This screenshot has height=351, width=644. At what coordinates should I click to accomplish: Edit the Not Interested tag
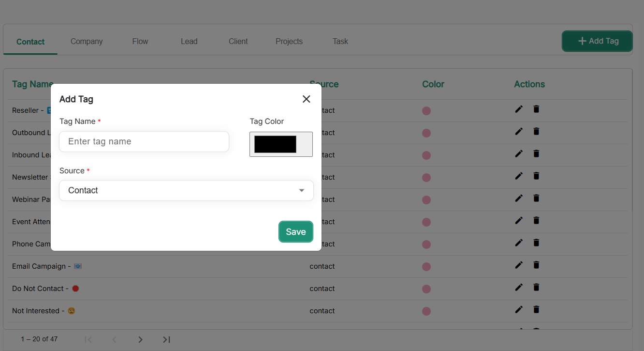(519, 310)
